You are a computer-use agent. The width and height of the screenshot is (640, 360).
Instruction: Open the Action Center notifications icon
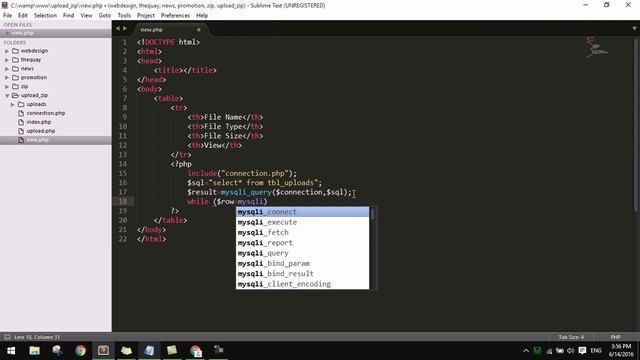pyautogui.click(x=582, y=351)
